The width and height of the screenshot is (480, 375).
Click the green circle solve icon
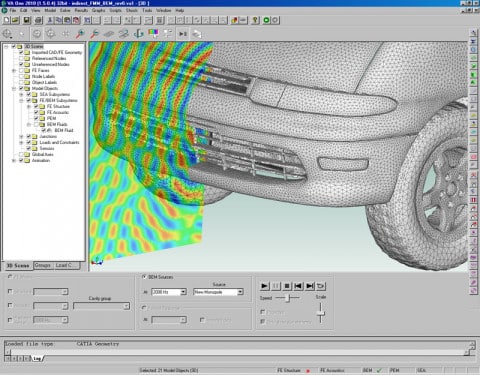point(266,20)
